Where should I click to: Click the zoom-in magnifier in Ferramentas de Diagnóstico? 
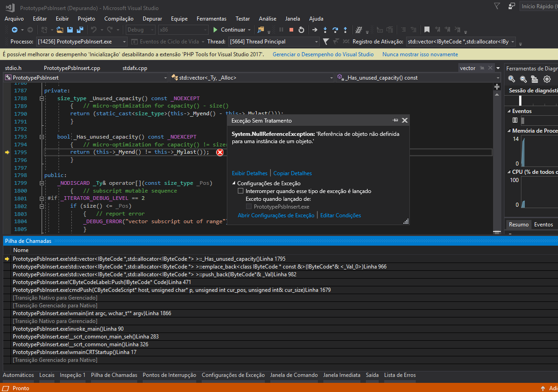pos(511,79)
